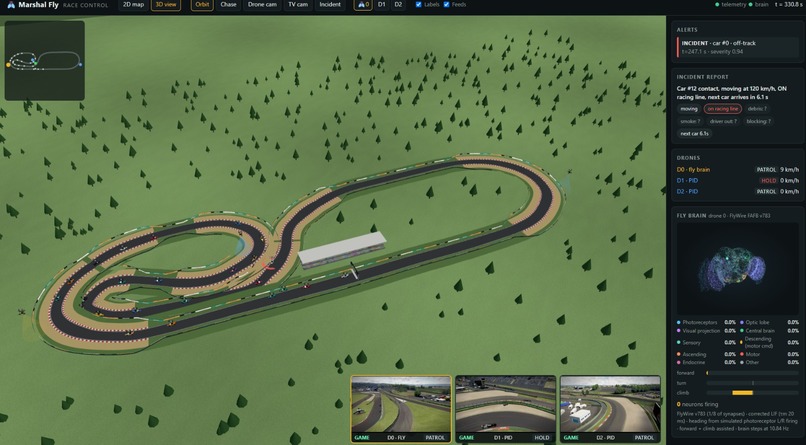The width and height of the screenshot is (806, 445).
Task: Click the turn command bar
Action: click(753, 383)
